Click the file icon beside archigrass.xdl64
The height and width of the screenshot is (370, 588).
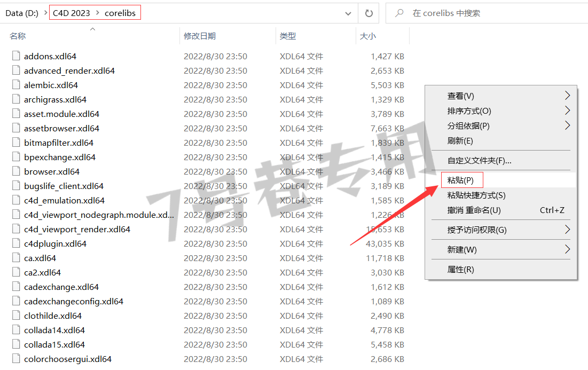[15, 99]
